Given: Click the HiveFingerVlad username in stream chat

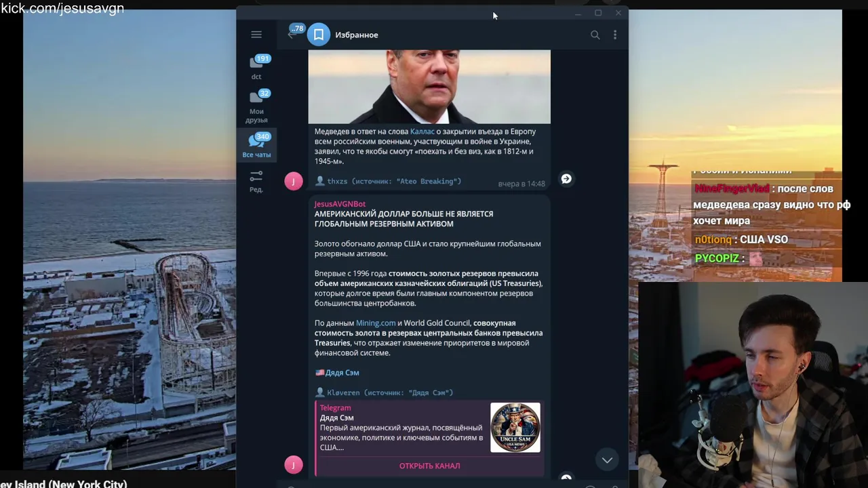Looking at the screenshot, I should [732, 188].
